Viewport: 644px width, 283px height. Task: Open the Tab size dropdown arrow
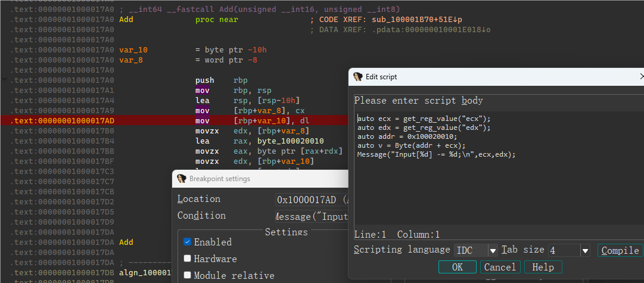coord(585,250)
